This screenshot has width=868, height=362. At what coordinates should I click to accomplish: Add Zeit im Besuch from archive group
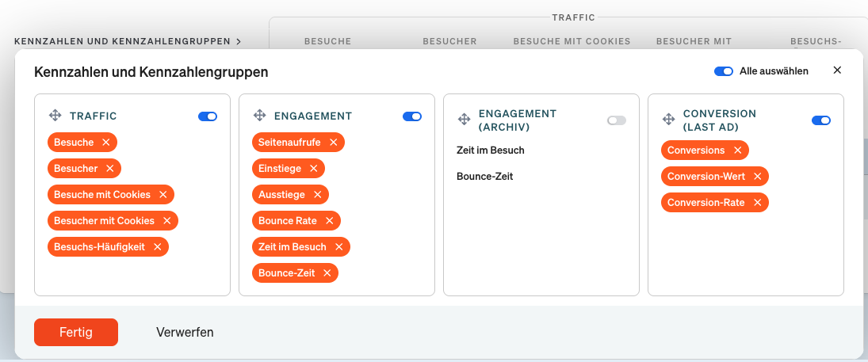491,151
